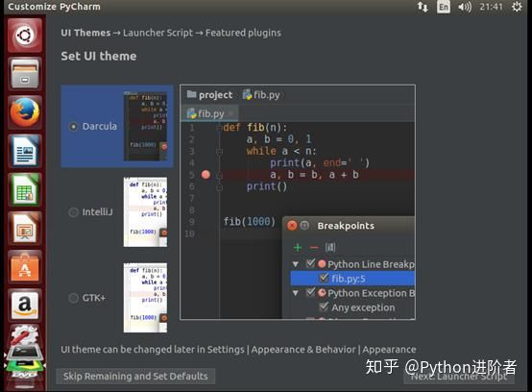The width and height of the screenshot is (532, 392).
Task: Toggle Python Line Breakpoint checkbox
Action: [x=310, y=263]
